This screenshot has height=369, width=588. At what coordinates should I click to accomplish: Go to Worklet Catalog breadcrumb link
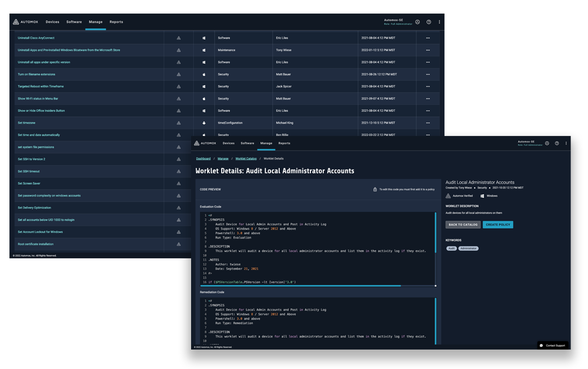pos(246,159)
